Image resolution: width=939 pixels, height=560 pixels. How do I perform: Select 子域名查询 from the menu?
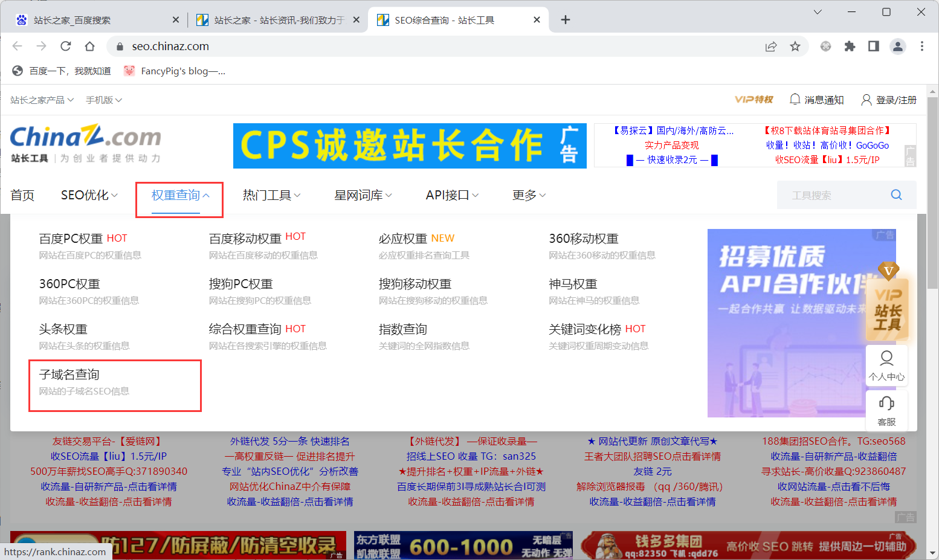pos(69,375)
